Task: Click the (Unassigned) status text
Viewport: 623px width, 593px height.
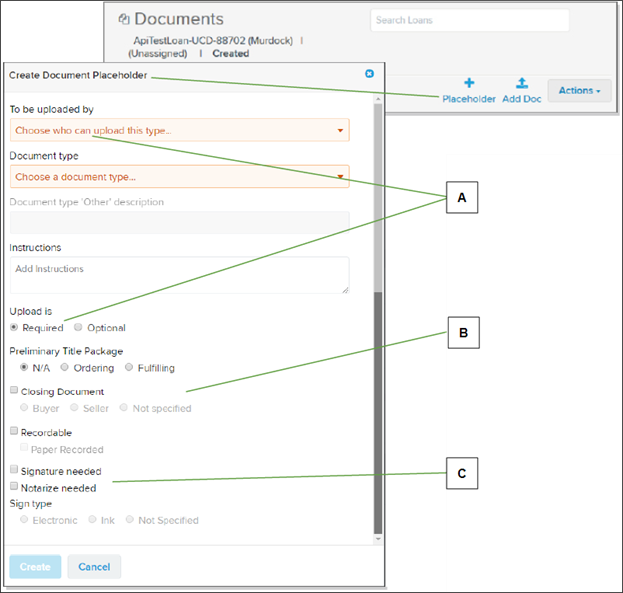Action: (x=157, y=54)
